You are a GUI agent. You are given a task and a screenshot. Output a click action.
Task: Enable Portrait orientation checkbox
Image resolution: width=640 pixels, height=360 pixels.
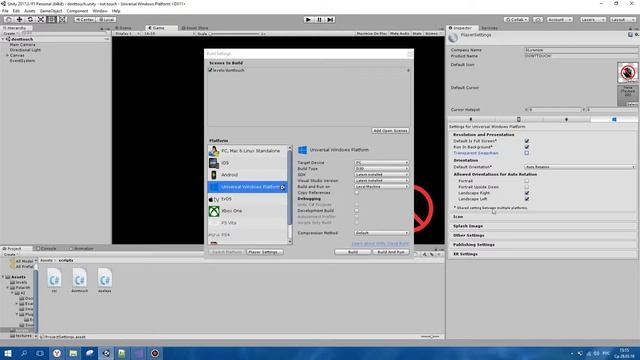(527, 181)
